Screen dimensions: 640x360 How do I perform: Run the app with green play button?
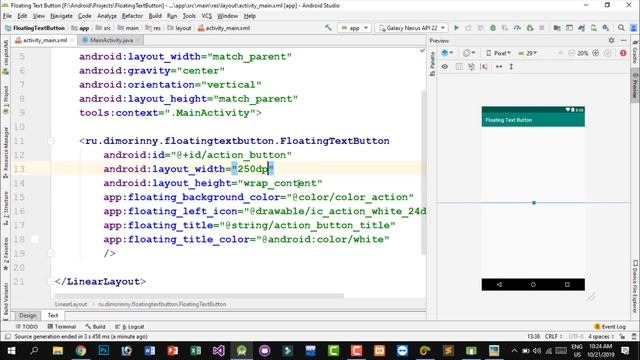pyautogui.click(x=456, y=28)
